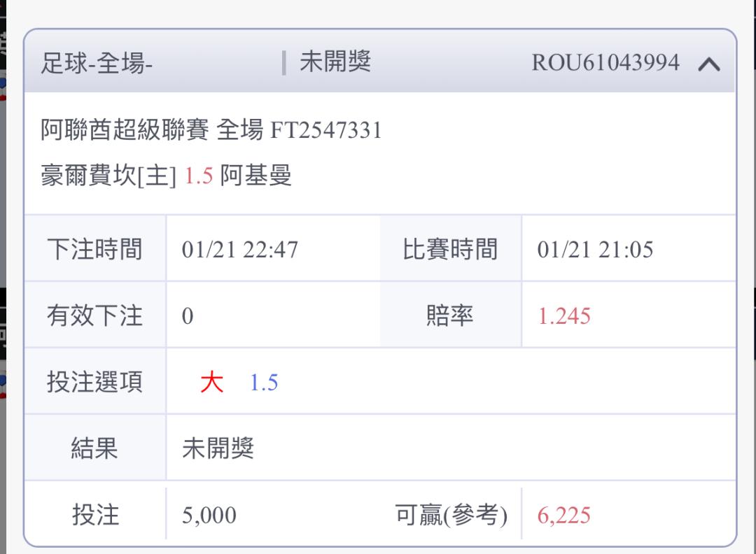
Task: Click the bet time value 01/21 22:47
Action: [x=239, y=250]
